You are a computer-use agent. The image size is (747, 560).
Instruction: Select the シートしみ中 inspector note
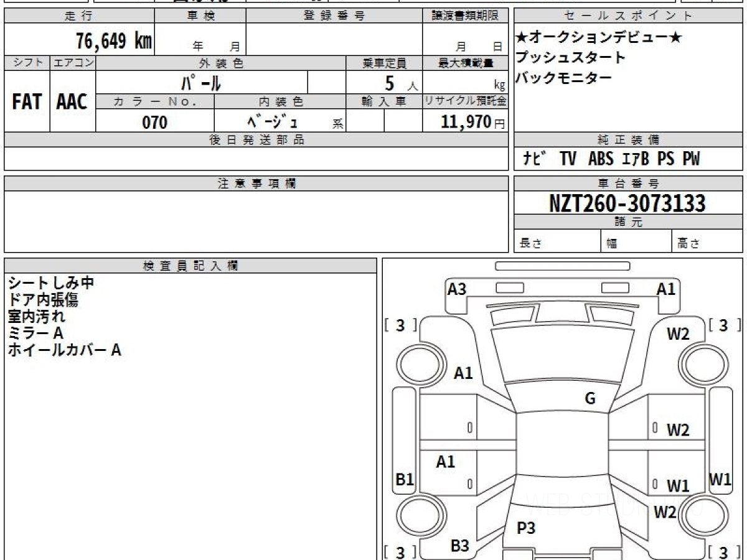coord(51,282)
